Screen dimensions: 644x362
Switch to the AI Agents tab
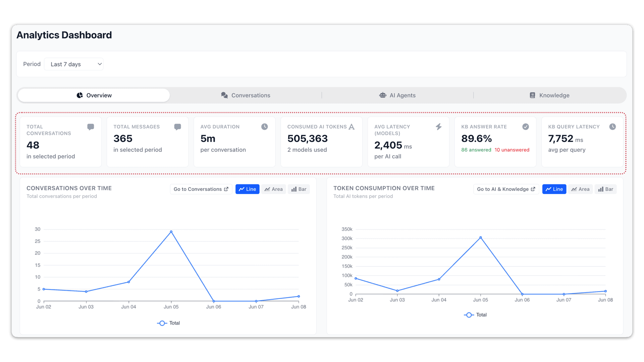[397, 95]
